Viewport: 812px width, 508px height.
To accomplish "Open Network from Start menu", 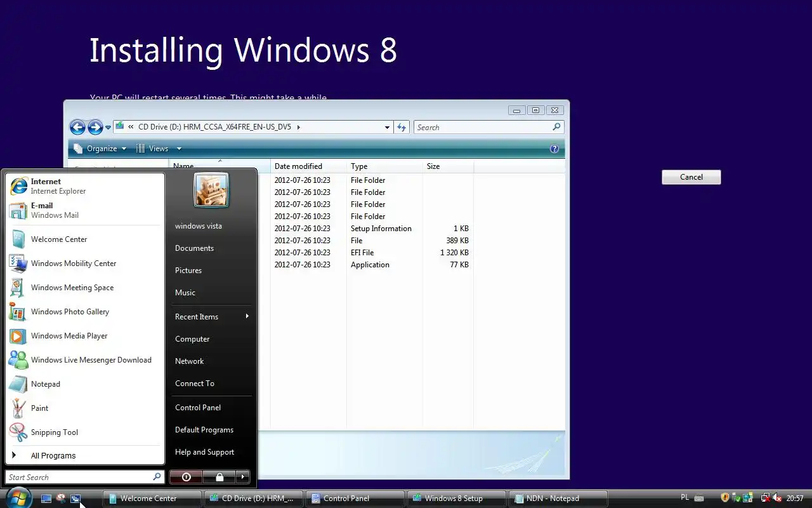I will coord(190,361).
